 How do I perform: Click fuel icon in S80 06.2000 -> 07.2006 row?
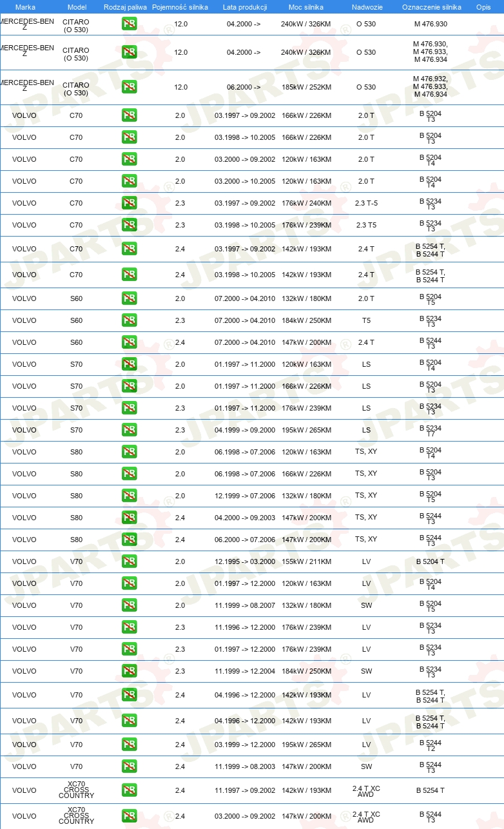[x=129, y=540]
